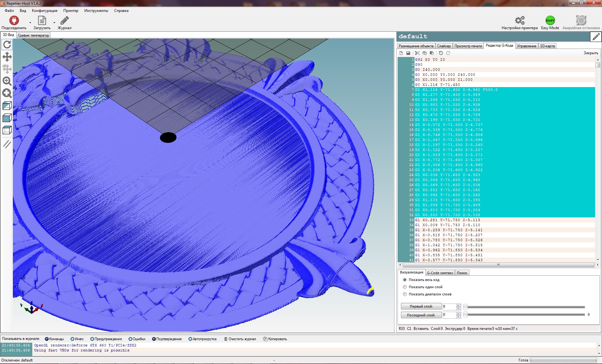Click the Последний слой slider track
The height and width of the screenshot is (364, 602).
pyautogui.click(x=525, y=315)
